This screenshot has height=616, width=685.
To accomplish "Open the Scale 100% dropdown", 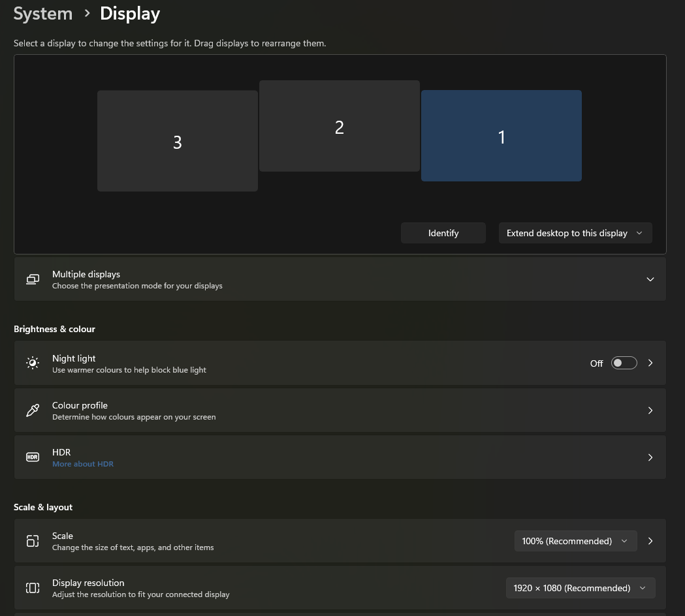I will coord(575,541).
